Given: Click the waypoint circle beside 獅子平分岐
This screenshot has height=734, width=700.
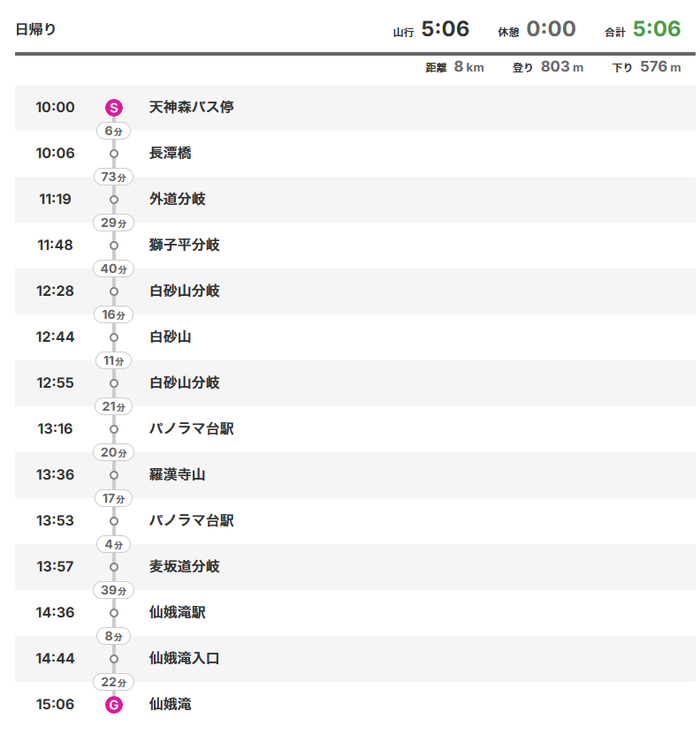Looking at the screenshot, I should (113, 246).
